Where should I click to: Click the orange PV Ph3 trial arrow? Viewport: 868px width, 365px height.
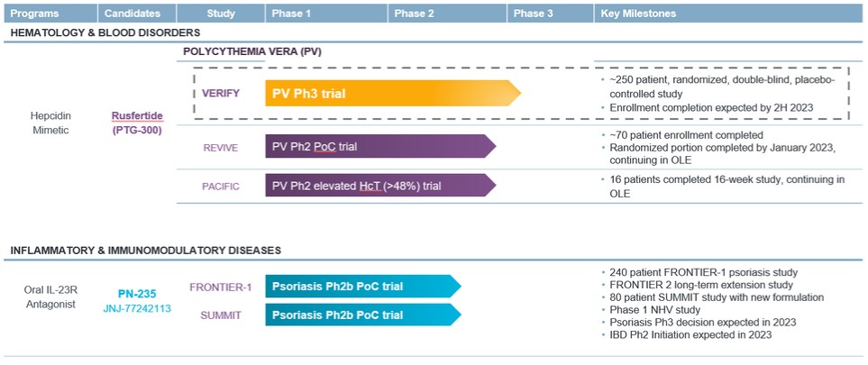[393, 93]
